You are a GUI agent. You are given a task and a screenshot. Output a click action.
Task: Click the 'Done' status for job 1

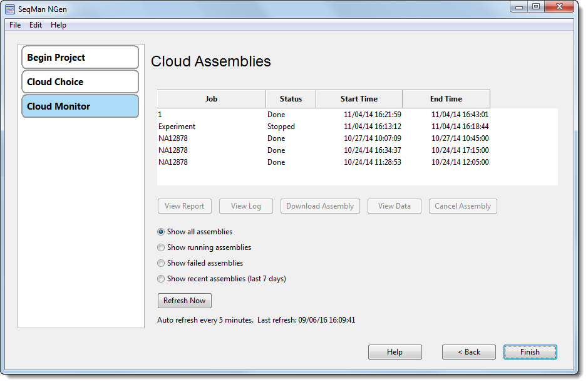tap(276, 115)
